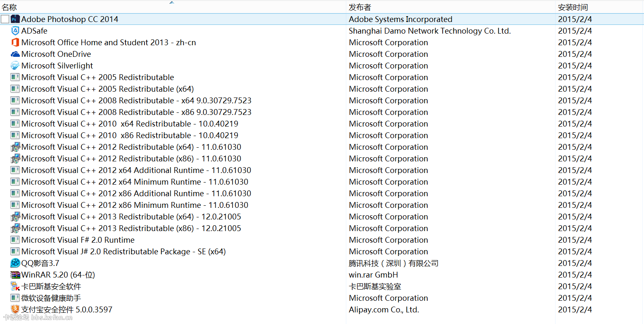The height and width of the screenshot is (324, 644).
Task: Select the 卡巴斯基安全软件 entry name
Action: (51, 286)
